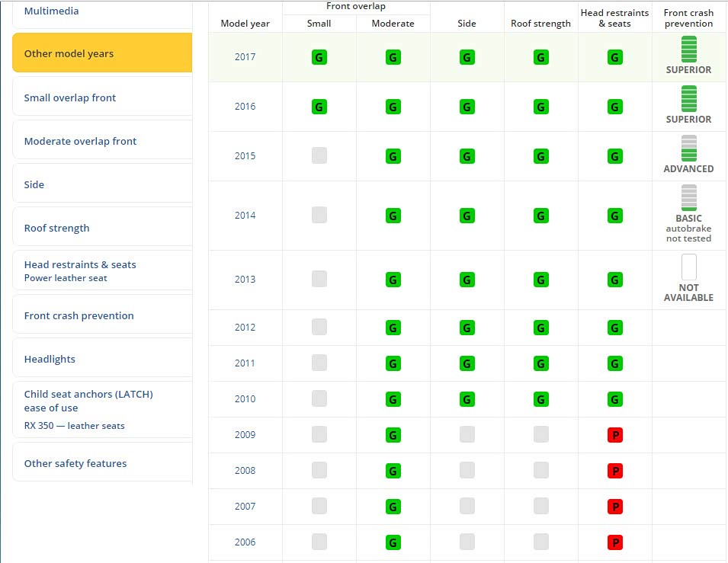Viewport: 728px width, 563px height.
Task: Click the 2015 gray untested small overlap box
Action: point(319,156)
